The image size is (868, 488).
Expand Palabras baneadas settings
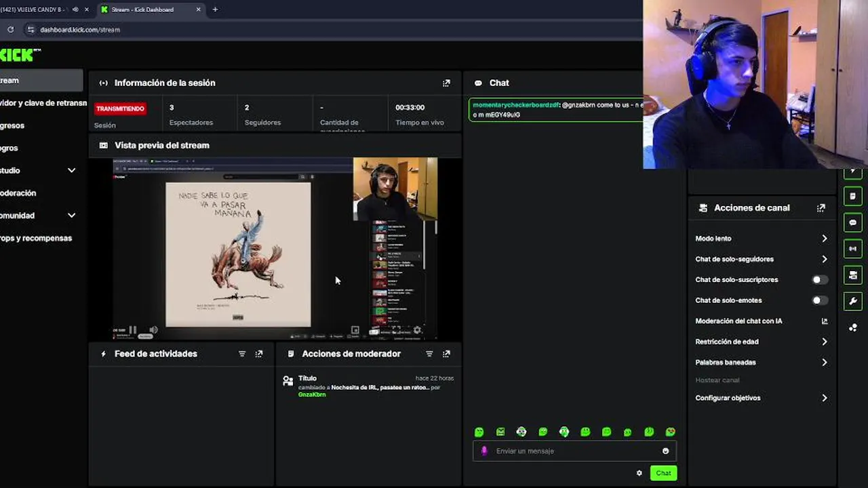tap(825, 363)
